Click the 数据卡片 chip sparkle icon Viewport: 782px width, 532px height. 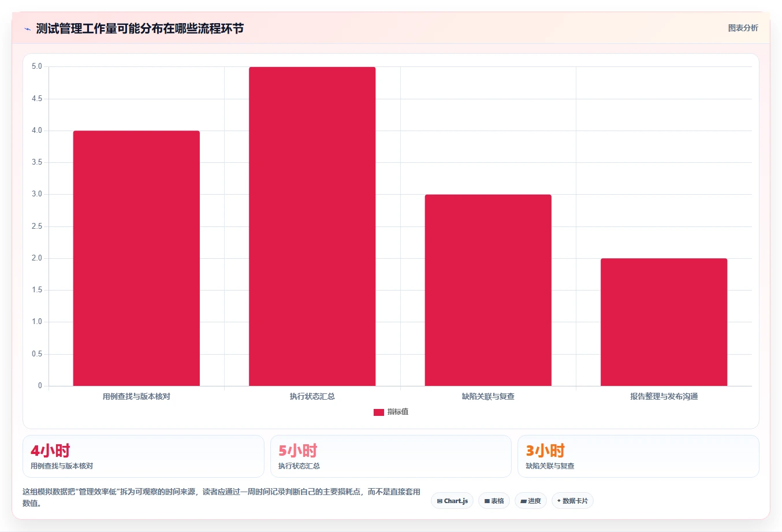(x=559, y=501)
